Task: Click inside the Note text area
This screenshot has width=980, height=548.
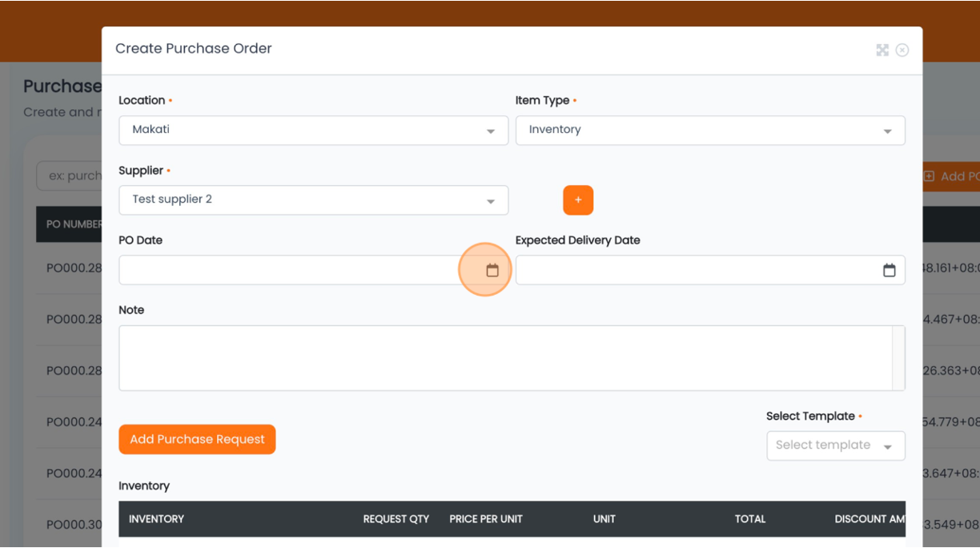Action: coord(505,358)
